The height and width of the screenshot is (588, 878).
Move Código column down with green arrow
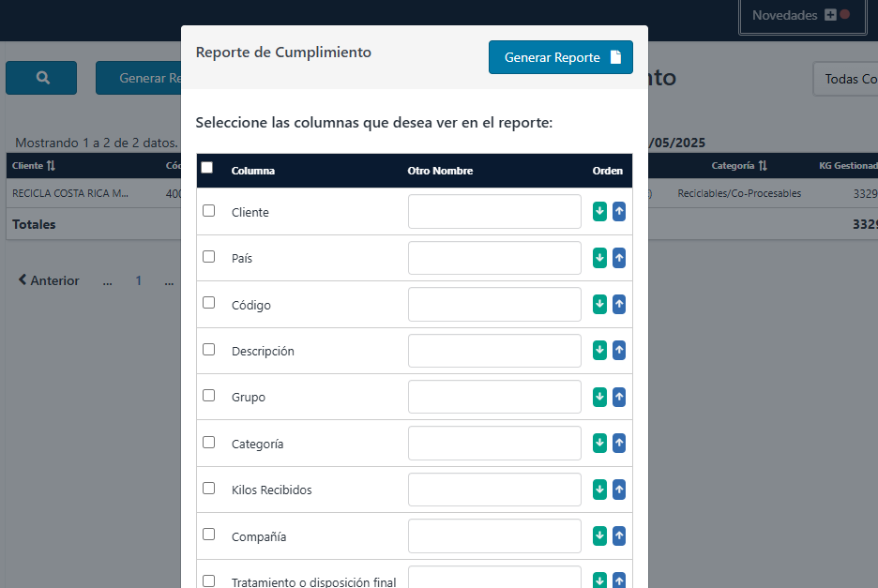600,305
